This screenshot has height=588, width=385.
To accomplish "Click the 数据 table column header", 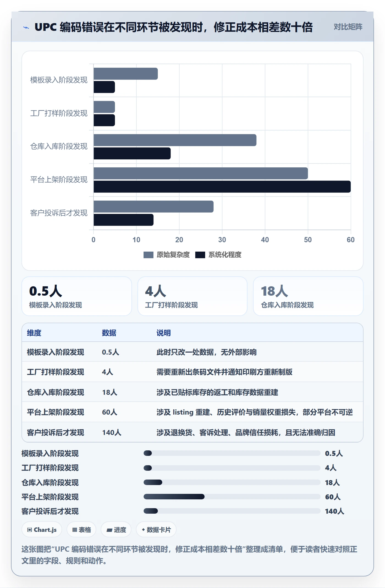I will coord(109,333).
